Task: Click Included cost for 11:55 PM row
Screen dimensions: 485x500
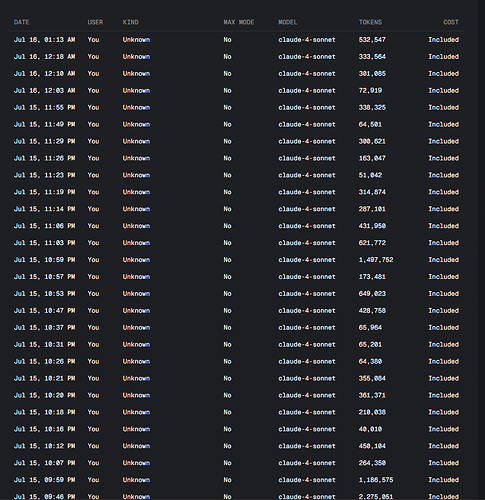Action: (444, 107)
